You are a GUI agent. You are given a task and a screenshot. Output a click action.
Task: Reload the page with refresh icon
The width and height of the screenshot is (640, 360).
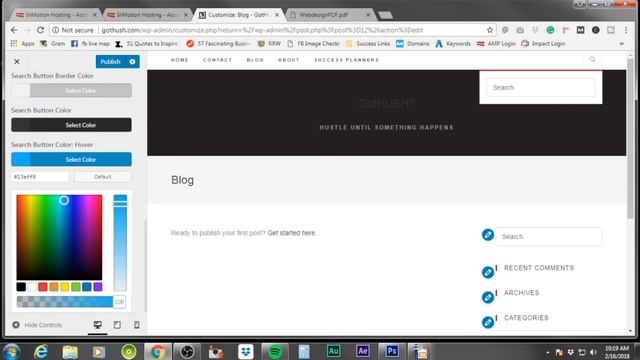pyautogui.click(x=40, y=30)
